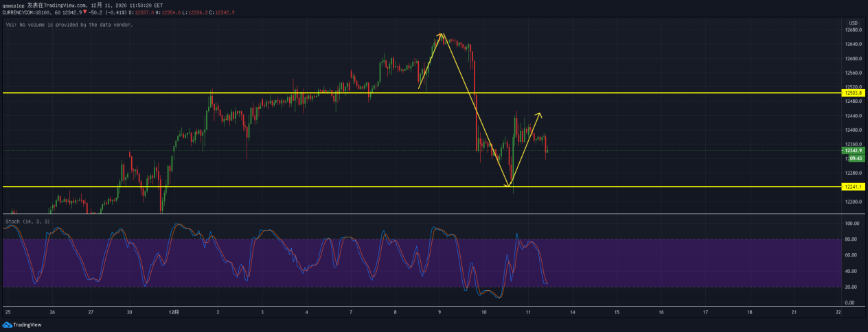Open the Stoch (14, 3, 3) indicator legend

pyautogui.click(x=27, y=222)
